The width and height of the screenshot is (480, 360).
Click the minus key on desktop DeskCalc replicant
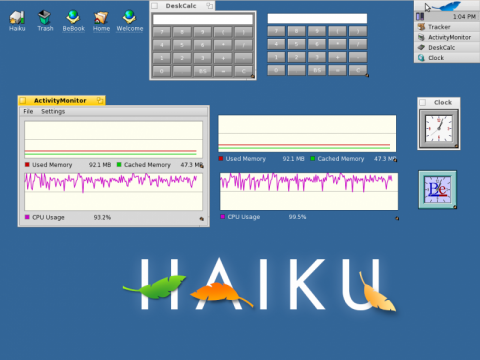point(358,57)
